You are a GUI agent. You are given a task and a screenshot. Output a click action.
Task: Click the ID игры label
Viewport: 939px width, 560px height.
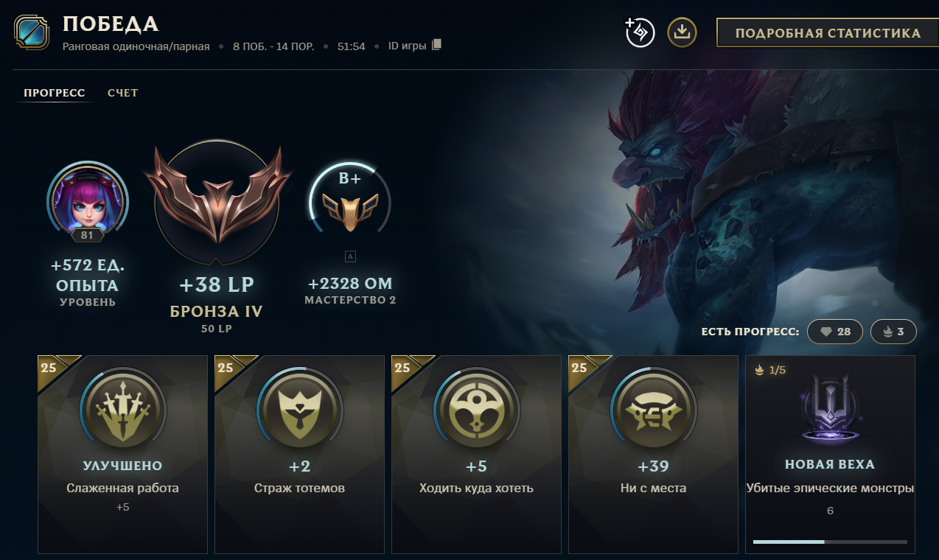pos(408,46)
